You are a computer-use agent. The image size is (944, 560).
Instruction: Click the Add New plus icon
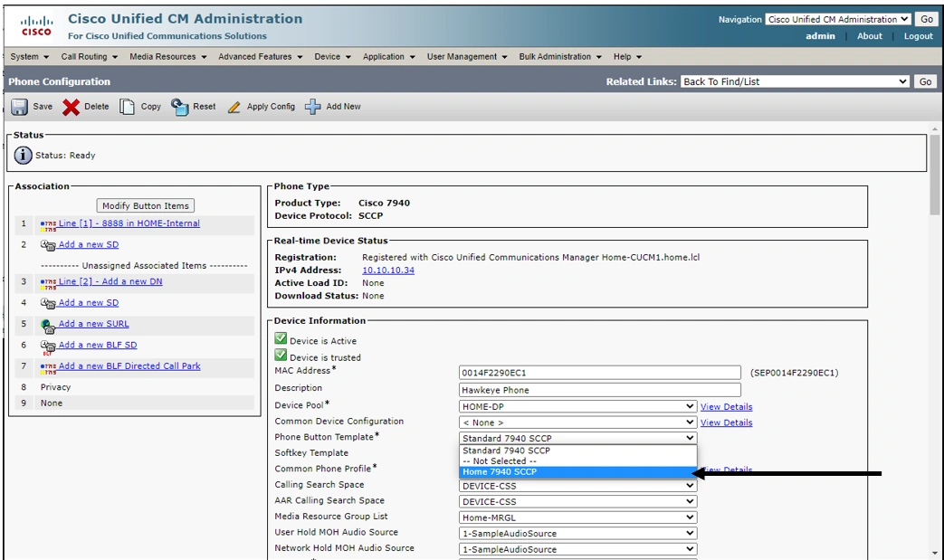312,107
